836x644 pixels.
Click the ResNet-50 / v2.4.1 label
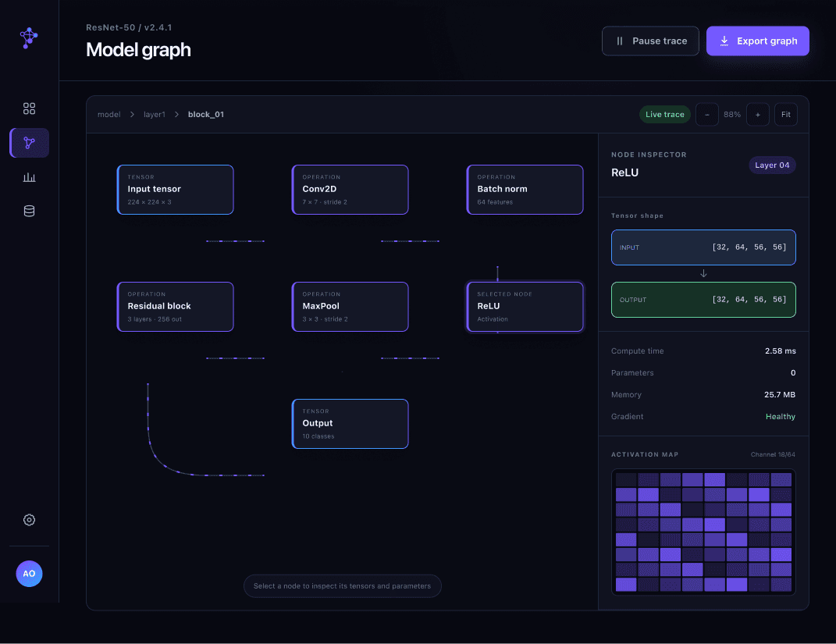pyautogui.click(x=129, y=28)
